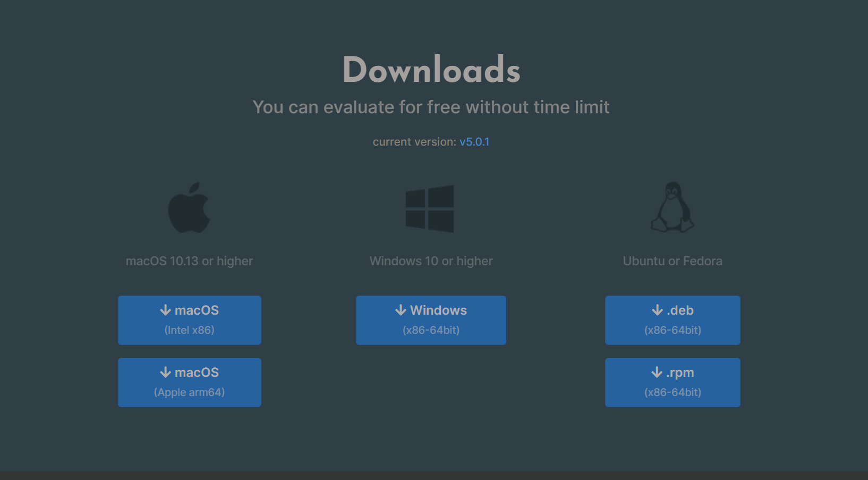Click the 'macOS 10.13 or higher' text
Screen dimensions: 868x480
pos(190,261)
